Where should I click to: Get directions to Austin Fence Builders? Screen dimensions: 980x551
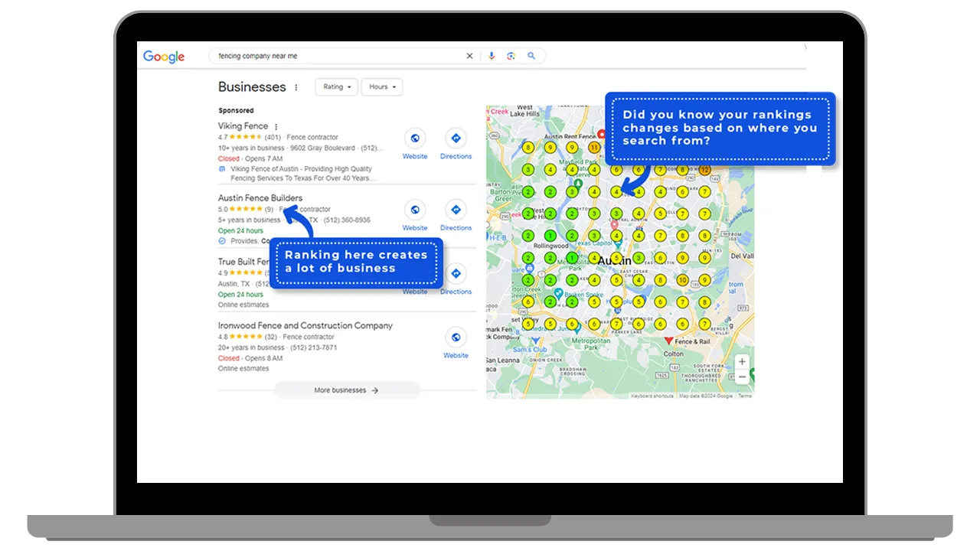(x=456, y=210)
